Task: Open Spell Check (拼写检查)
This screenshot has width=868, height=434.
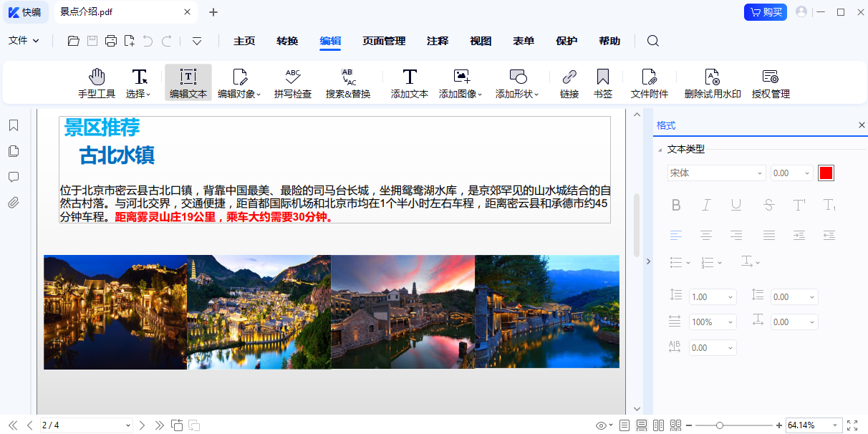Action: tap(293, 84)
